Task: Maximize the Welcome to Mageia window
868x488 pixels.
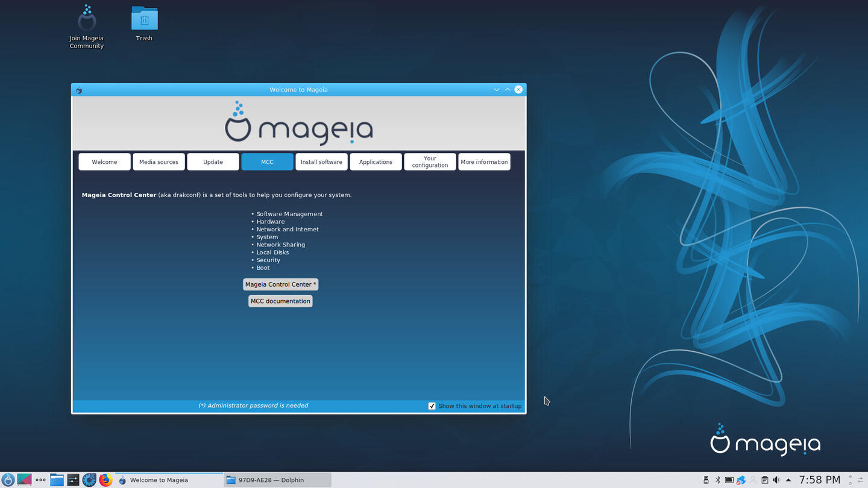Action: [x=508, y=90]
